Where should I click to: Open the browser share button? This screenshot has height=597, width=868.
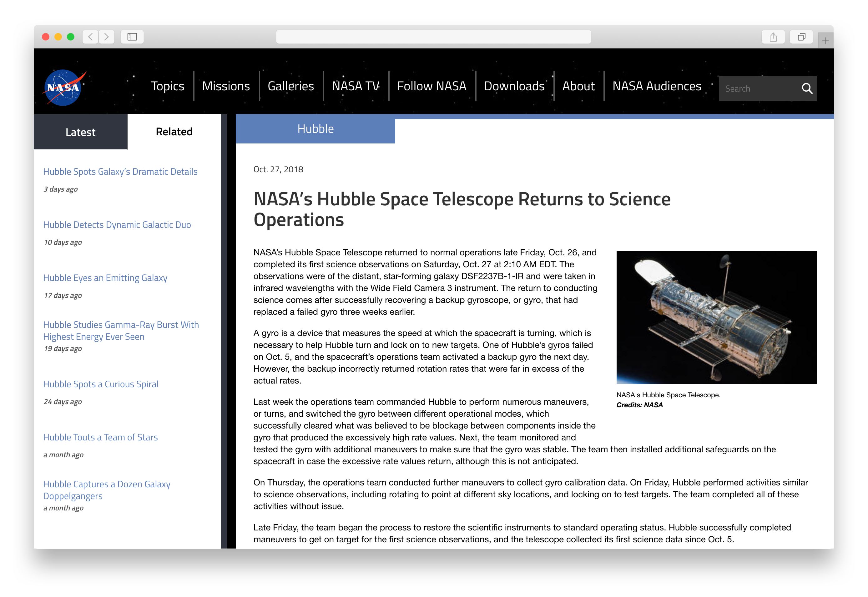tap(773, 37)
